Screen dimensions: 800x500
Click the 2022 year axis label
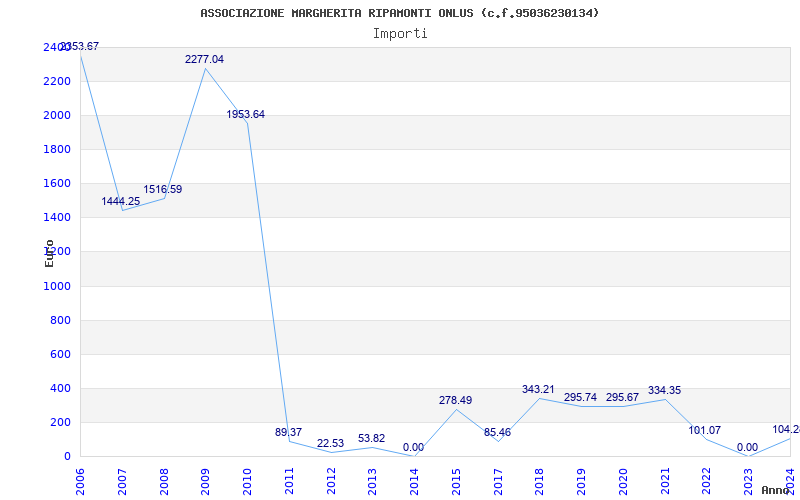707,482
